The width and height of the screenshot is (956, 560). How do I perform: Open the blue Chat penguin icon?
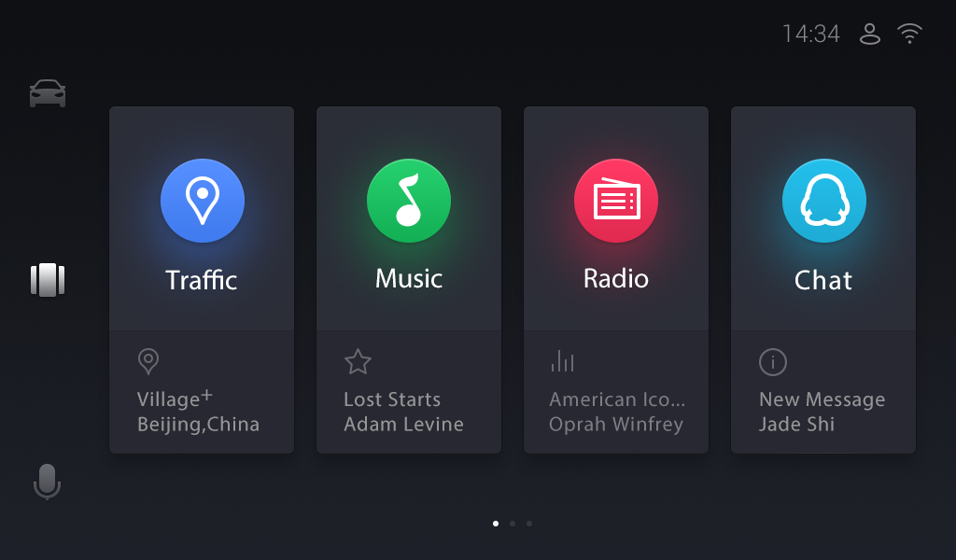tap(823, 201)
